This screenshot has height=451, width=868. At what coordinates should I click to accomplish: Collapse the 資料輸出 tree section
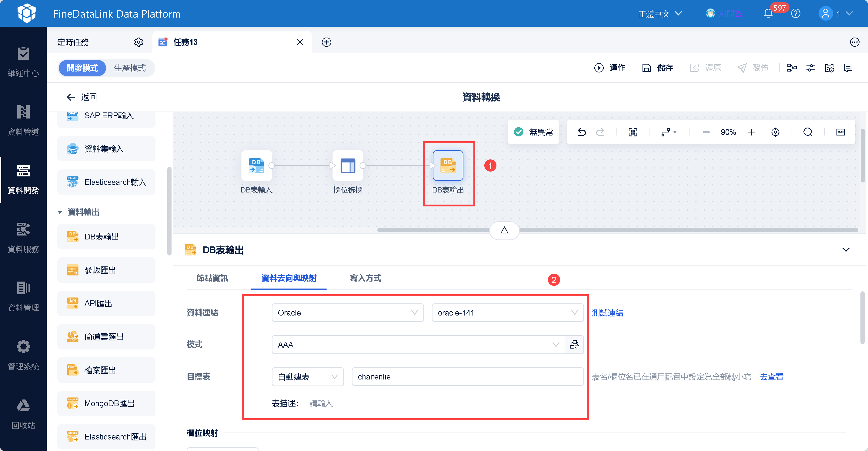tap(60, 212)
